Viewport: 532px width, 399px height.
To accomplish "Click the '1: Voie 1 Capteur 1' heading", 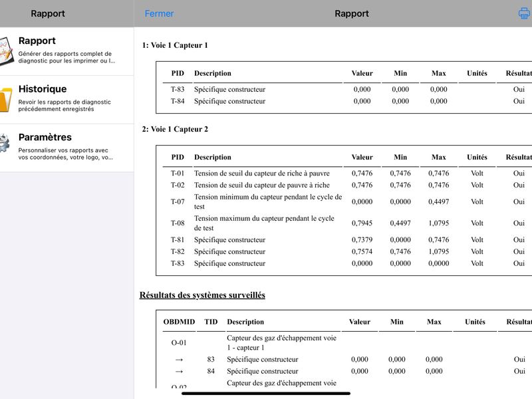I will point(175,45).
